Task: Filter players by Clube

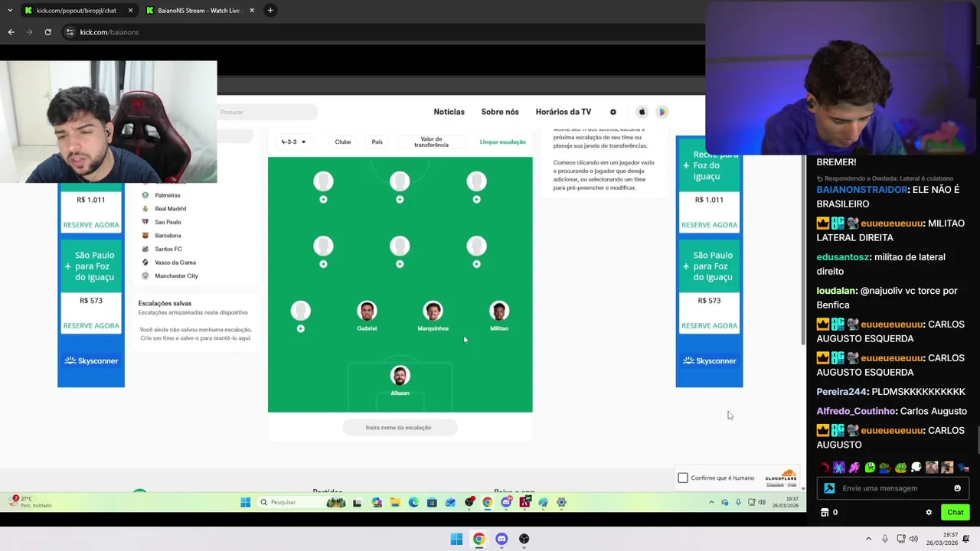Action: [x=343, y=142]
